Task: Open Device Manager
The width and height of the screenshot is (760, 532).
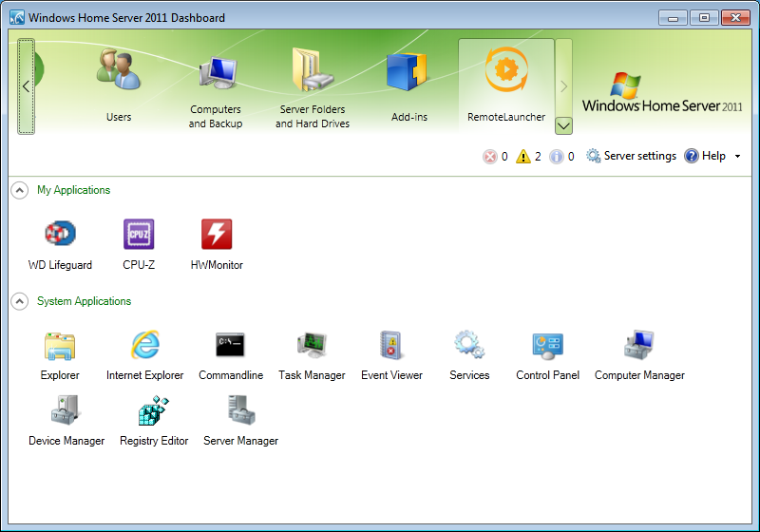Action: [x=66, y=421]
